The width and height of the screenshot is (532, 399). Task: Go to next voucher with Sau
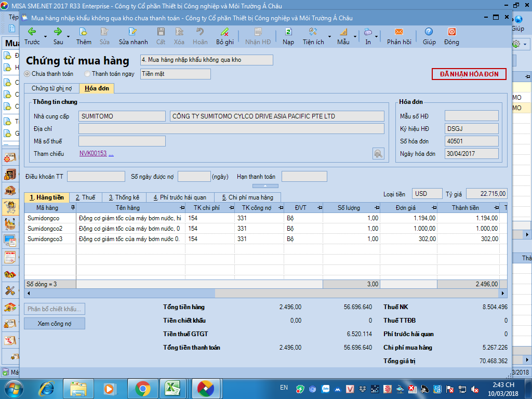tap(58, 36)
